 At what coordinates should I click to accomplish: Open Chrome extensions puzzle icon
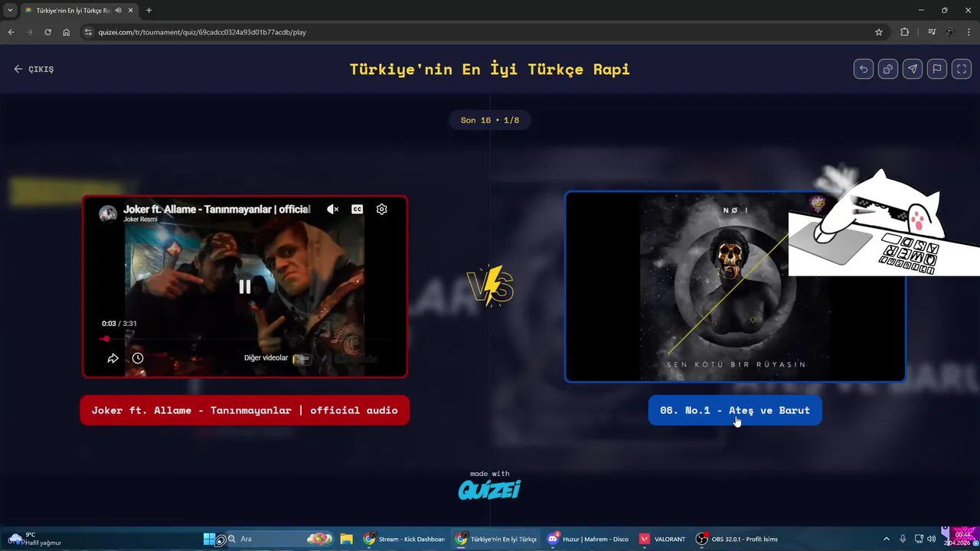[905, 32]
